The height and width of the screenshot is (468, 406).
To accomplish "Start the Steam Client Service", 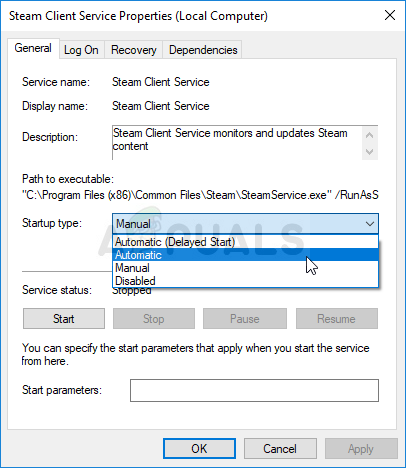I will click(64, 319).
